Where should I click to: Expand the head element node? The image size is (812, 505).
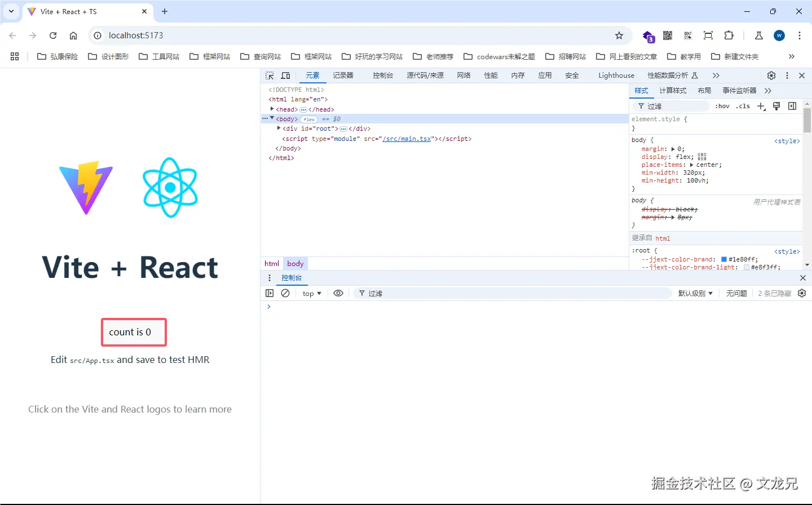coord(272,109)
